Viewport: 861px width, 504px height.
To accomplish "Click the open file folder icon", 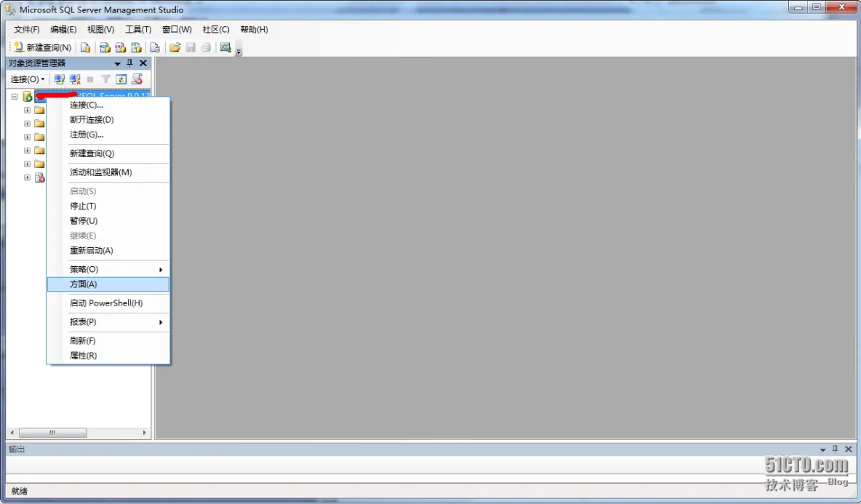I will pos(175,48).
